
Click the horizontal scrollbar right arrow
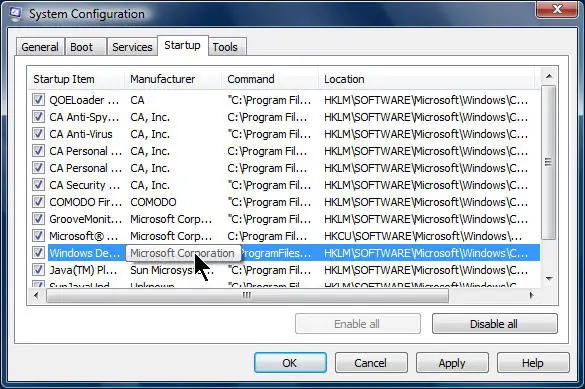531,295
